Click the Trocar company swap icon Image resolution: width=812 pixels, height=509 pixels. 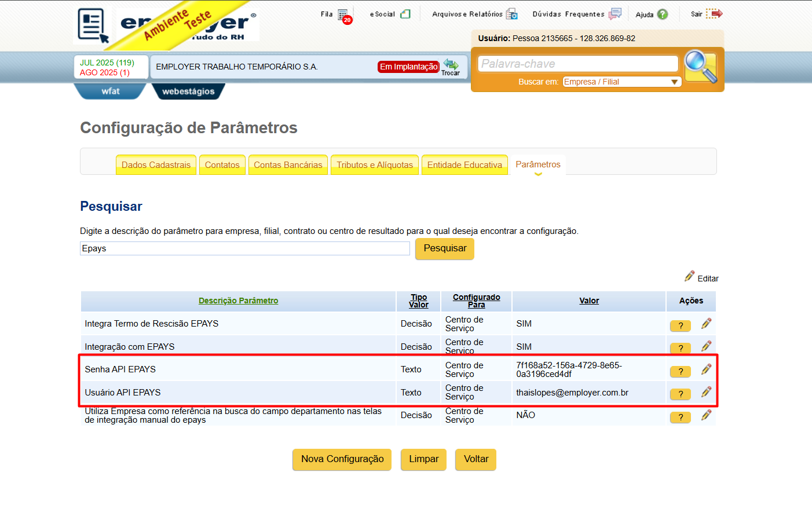pyautogui.click(x=451, y=67)
